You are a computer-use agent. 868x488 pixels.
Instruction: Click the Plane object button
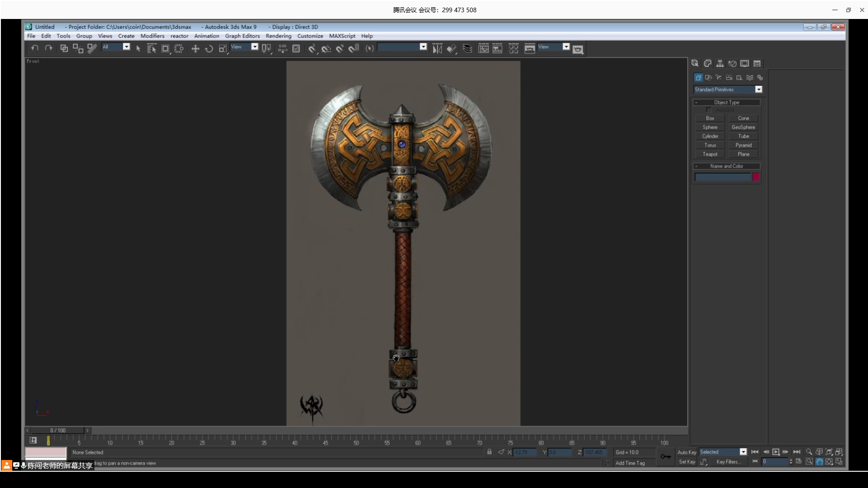coord(743,155)
